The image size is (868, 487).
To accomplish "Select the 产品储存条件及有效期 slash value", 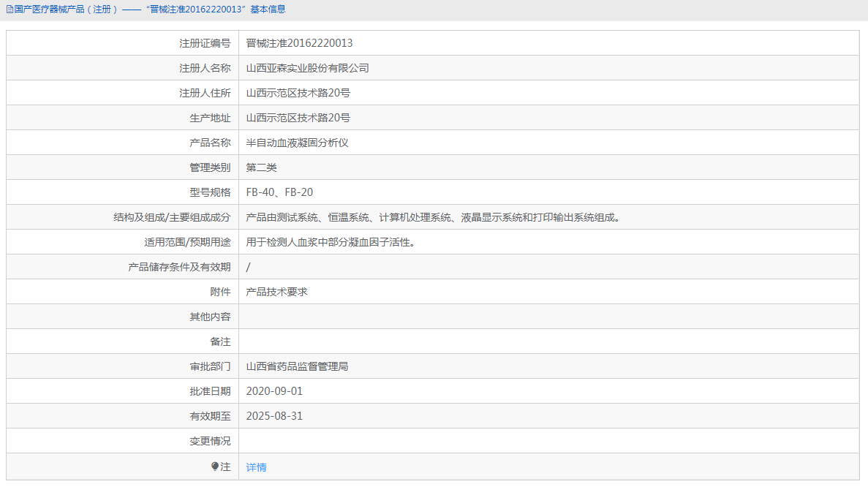I will point(247,266).
